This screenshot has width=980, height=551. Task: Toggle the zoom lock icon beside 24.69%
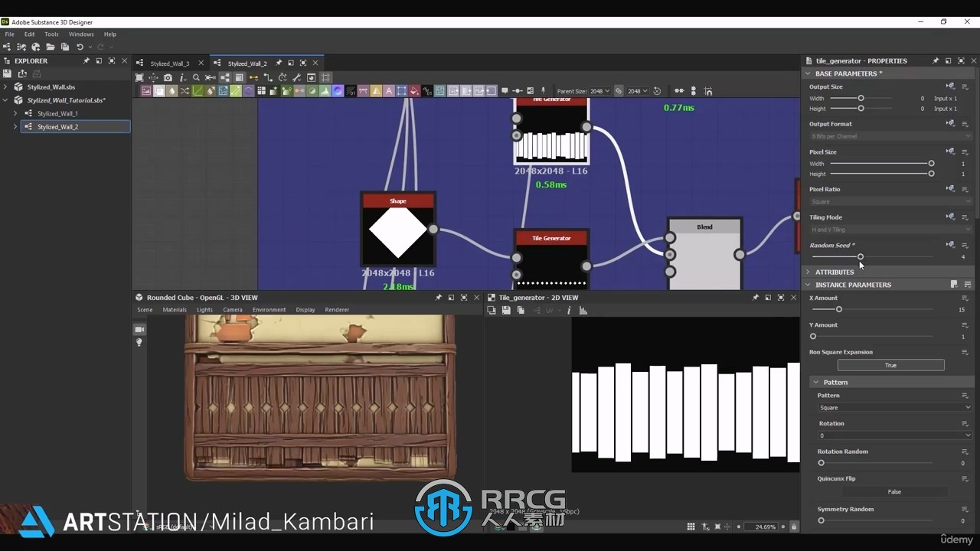point(794,527)
